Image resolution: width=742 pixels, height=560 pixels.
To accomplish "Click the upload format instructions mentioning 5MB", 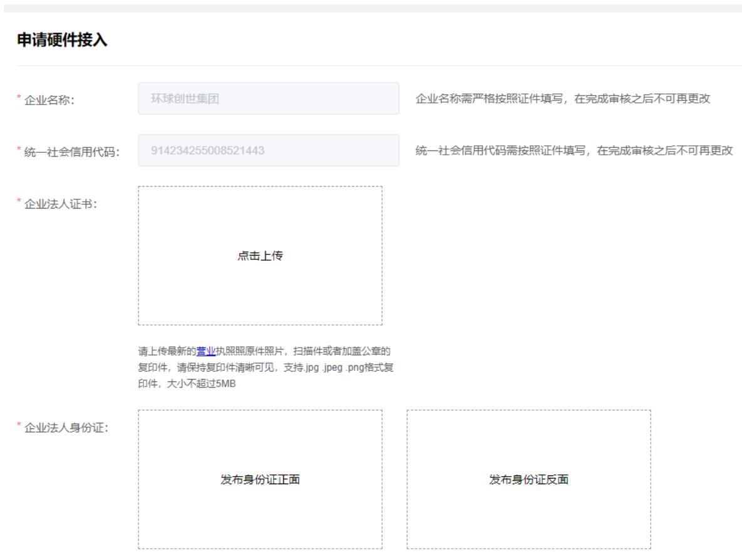I will [265, 366].
